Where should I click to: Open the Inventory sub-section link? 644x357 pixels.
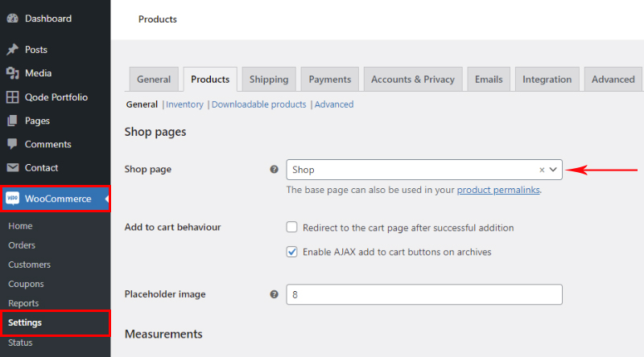pos(184,105)
